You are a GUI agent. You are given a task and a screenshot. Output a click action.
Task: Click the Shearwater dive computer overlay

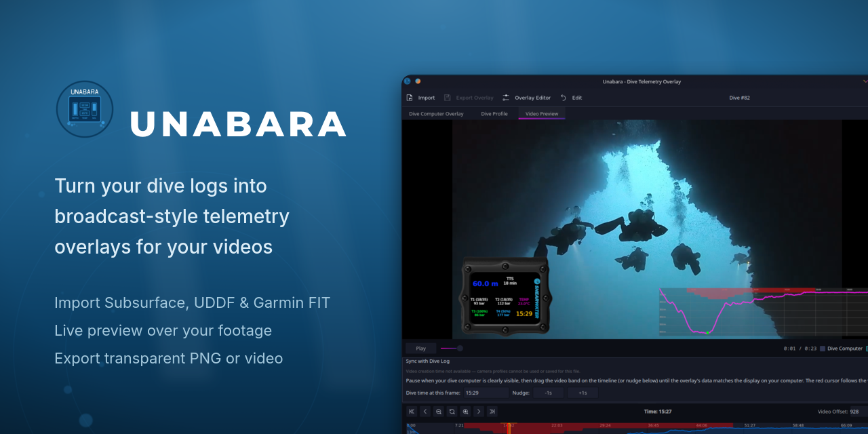[x=505, y=296]
